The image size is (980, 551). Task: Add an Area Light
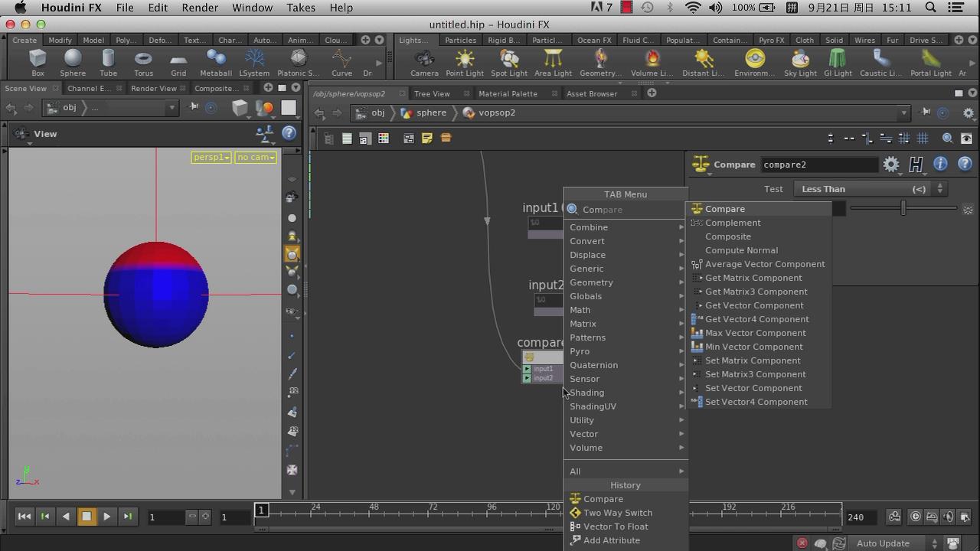(553, 63)
